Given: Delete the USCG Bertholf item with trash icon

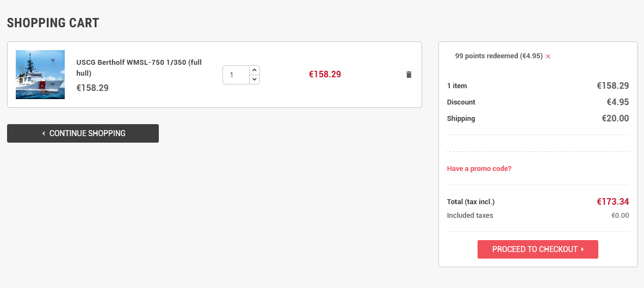Looking at the screenshot, I should [x=409, y=75].
